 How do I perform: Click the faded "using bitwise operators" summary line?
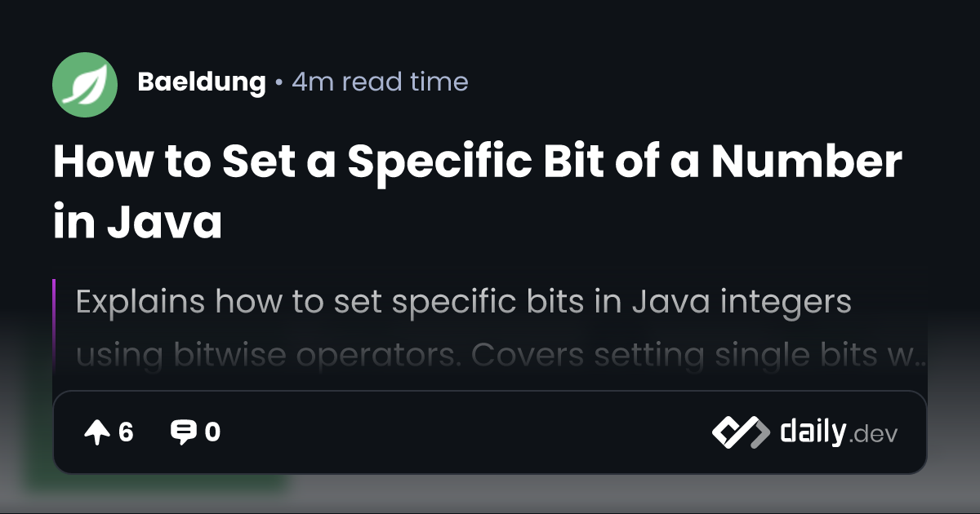[x=490, y=356]
